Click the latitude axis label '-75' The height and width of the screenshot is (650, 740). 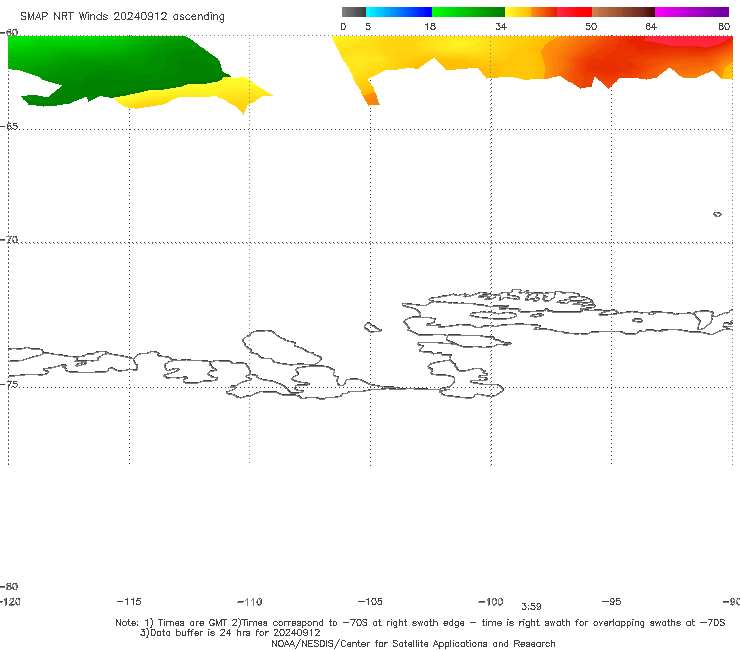tap(9, 384)
